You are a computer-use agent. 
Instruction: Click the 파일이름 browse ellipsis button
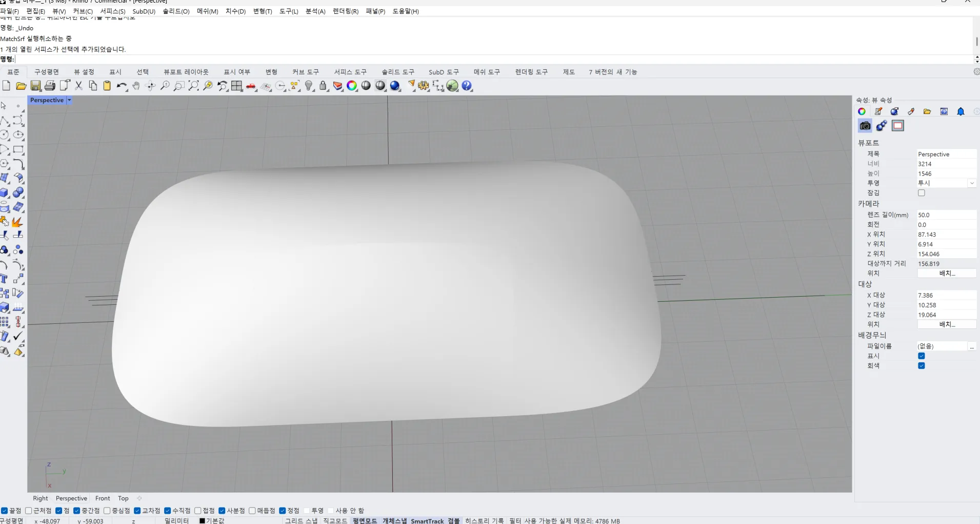point(971,346)
